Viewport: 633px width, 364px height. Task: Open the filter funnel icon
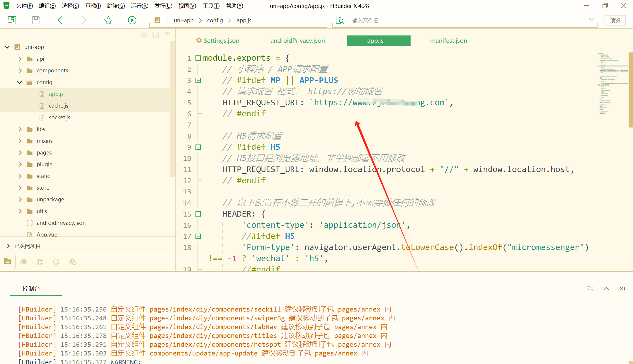tap(592, 20)
